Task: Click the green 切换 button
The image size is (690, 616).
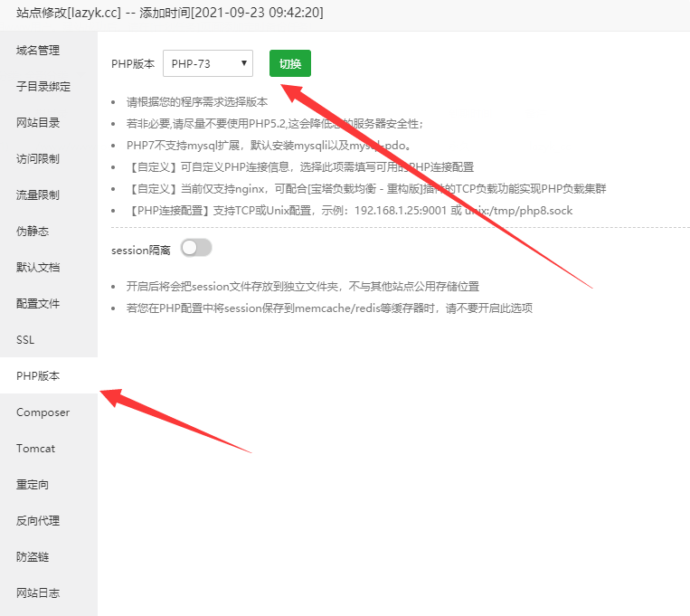Action: click(289, 64)
